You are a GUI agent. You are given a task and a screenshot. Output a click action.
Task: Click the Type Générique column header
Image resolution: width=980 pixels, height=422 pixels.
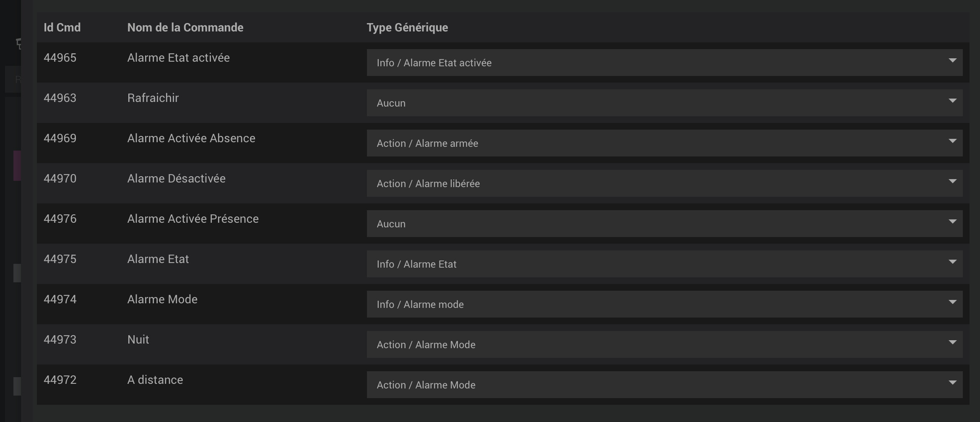(x=407, y=28)
